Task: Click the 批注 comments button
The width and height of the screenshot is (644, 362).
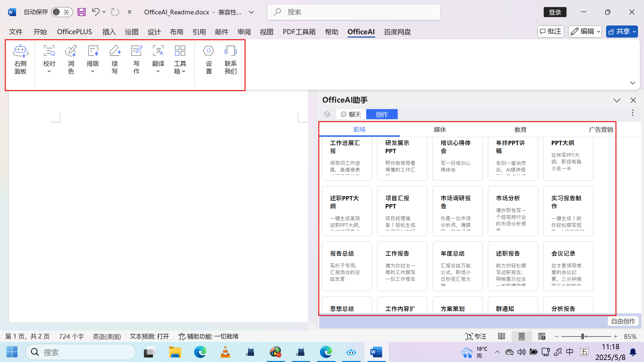Action: tap(550, 32)
